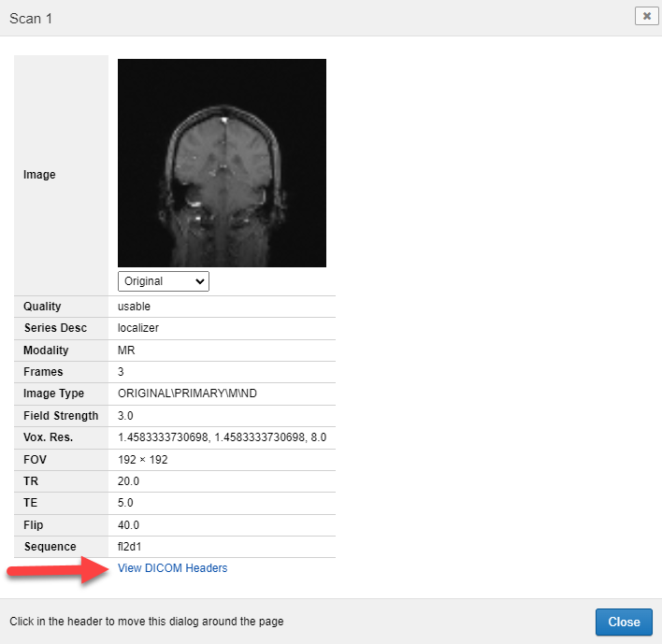Click the ORIGINAL\PRIMARY\M\ND image type value
Image resolution: width=662 pixels, height=644 pixels.
point(187,394)
